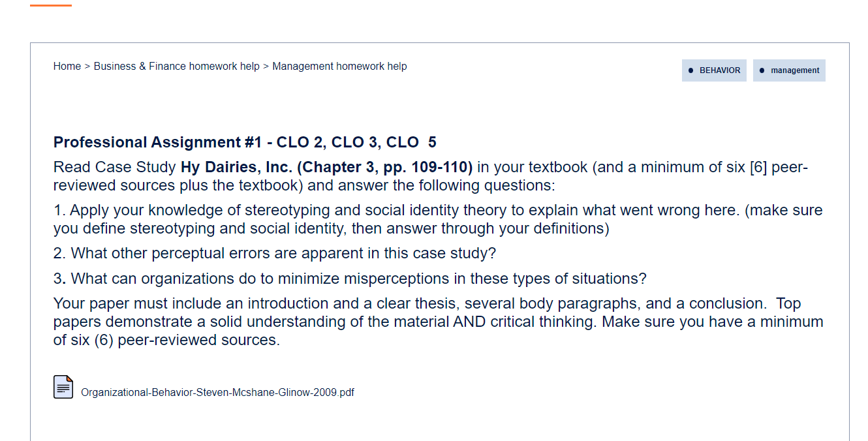Click the bold Hy Dairies, Inc. text
868x441 pixels.
pyautogui.click(x=237, y=167)
